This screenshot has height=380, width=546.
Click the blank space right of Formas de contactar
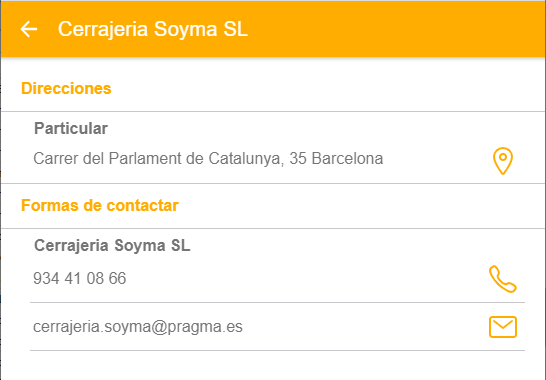tap(361, 205)
